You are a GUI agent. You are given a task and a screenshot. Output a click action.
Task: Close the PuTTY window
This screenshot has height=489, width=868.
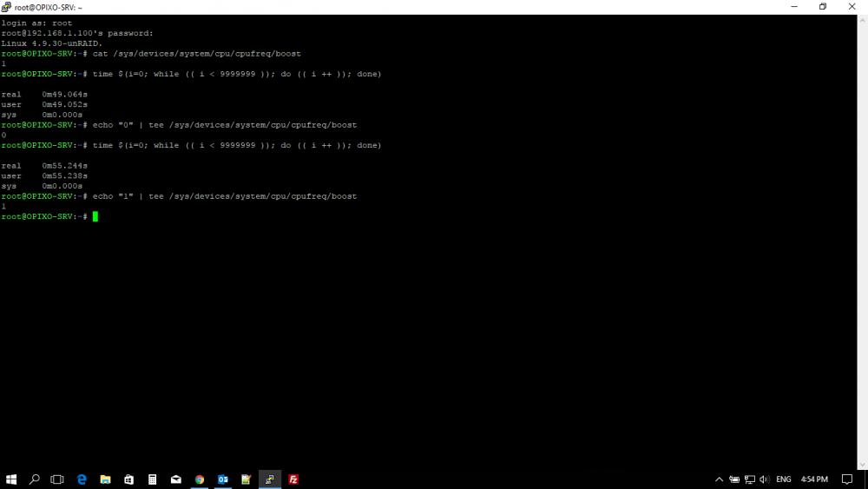tap(852, 7)
